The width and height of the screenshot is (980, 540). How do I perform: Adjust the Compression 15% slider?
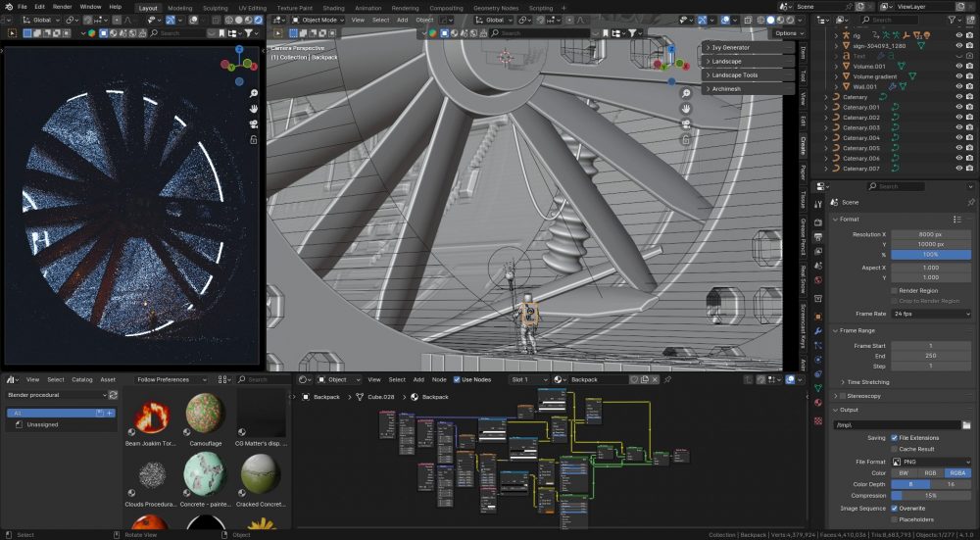tap(931, 496)
